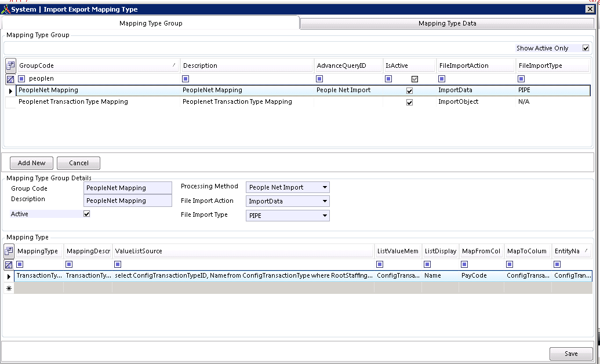The width and height of the screenshot is (600, 364).
Task: Sort by the MapToColum column header
Action: pos(528,251)
